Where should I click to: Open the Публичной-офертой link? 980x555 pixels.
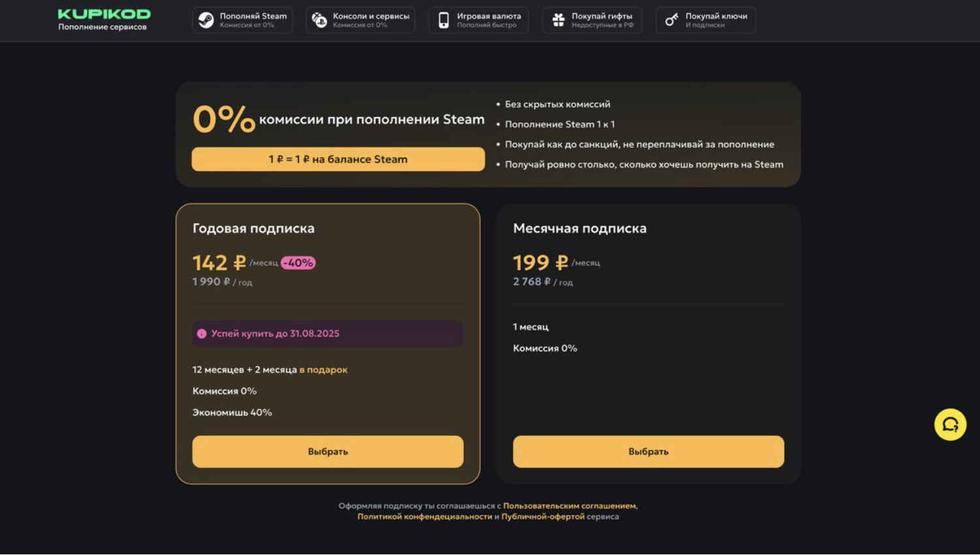coord(543,516)
